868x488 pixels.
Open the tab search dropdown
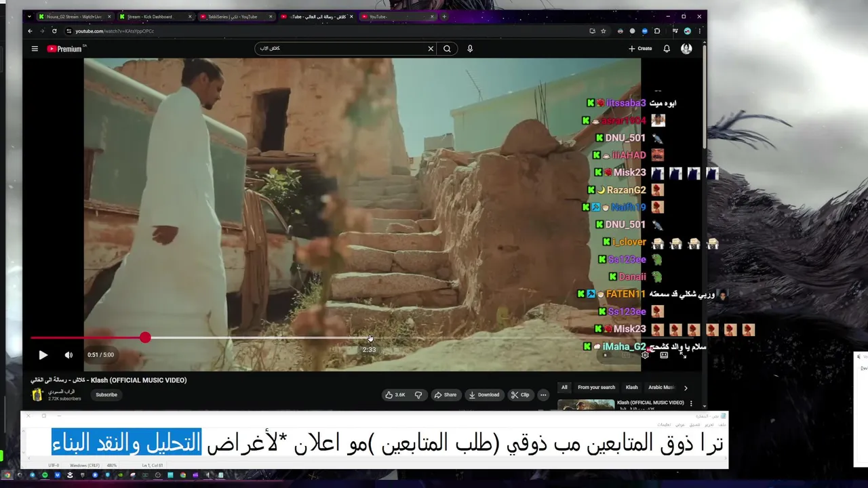pos(30,16)
